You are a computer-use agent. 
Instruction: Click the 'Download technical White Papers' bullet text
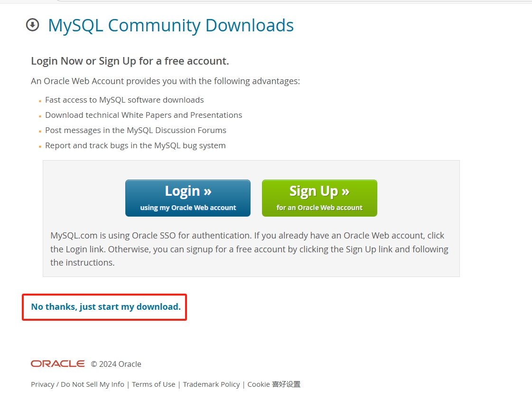tap(143, 115)
